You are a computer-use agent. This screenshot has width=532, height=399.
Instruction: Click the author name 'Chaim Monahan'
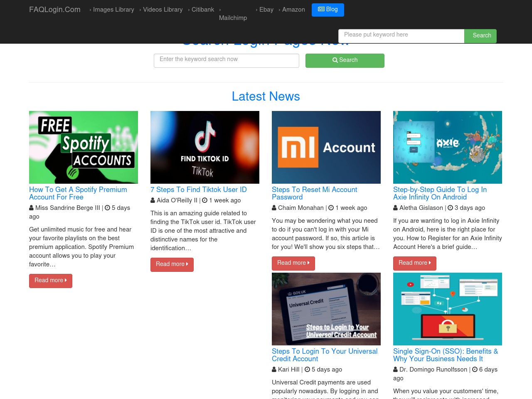pos(301,208)
